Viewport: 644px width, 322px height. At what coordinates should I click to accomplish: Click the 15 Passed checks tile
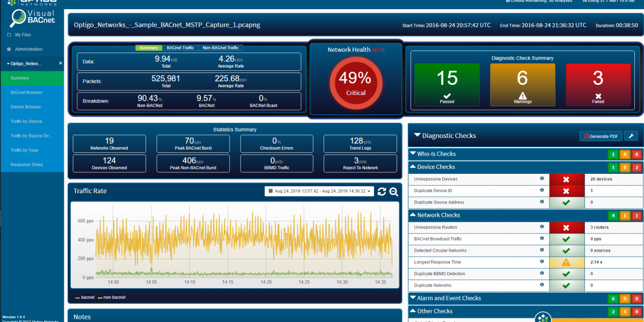(x=447, y=84)
